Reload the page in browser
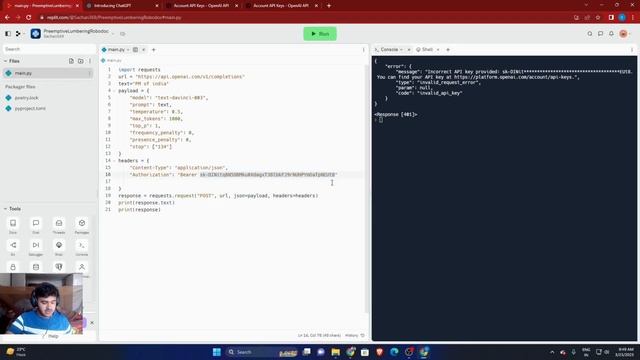 29,18
